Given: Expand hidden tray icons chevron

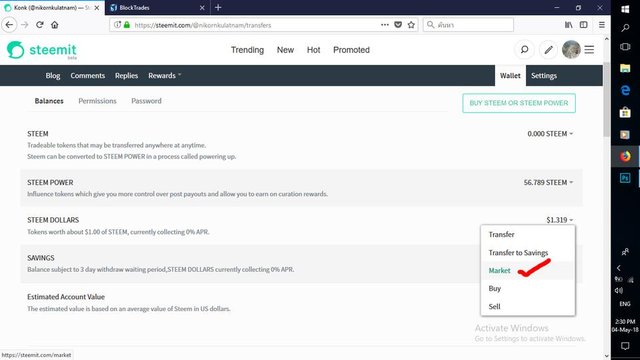Looking at the screenshot, I should coord(619,268).
